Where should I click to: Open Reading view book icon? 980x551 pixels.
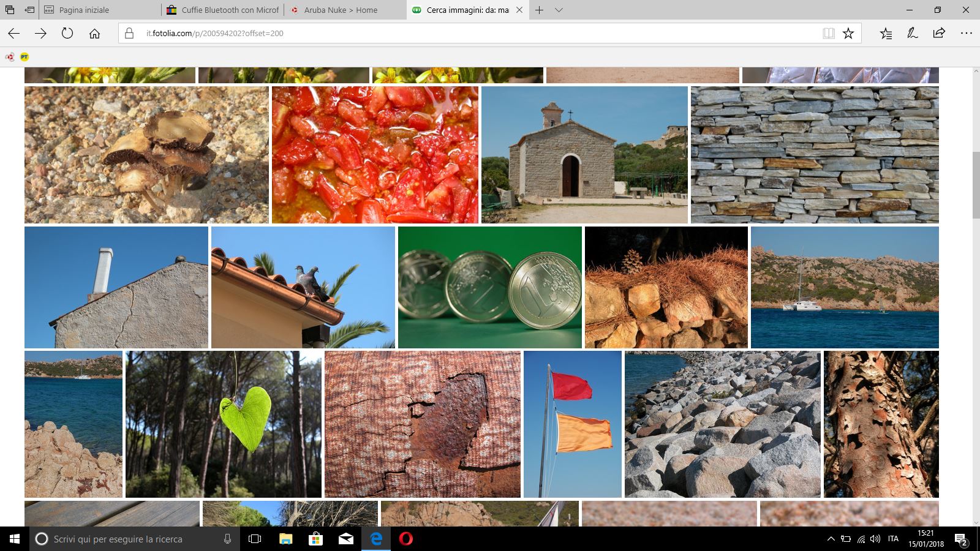pyautogui.click(x=829, y=34)
